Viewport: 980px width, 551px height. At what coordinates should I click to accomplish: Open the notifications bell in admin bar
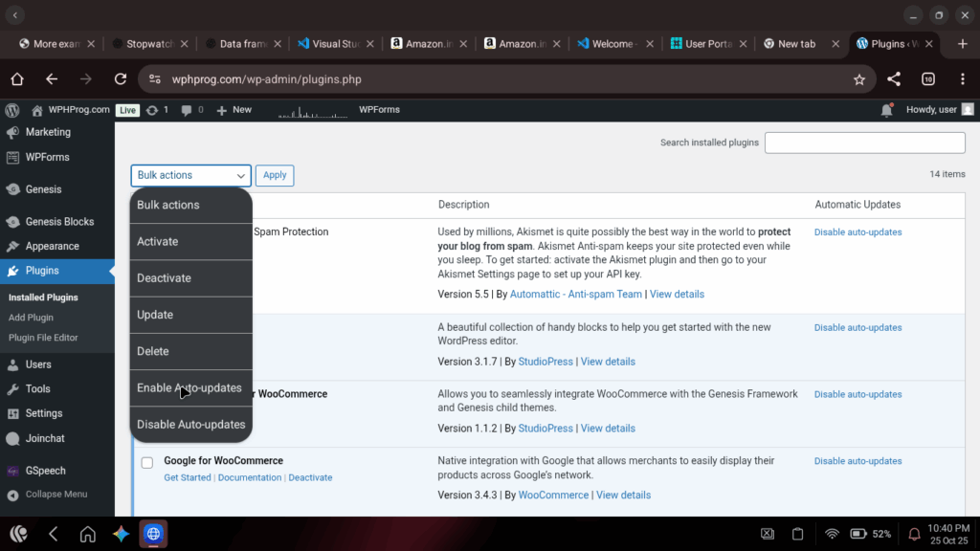click(886, 110)
